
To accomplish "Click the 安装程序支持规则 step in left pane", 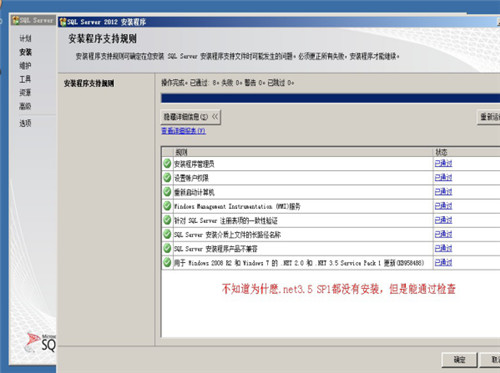I will pos(89,83).
